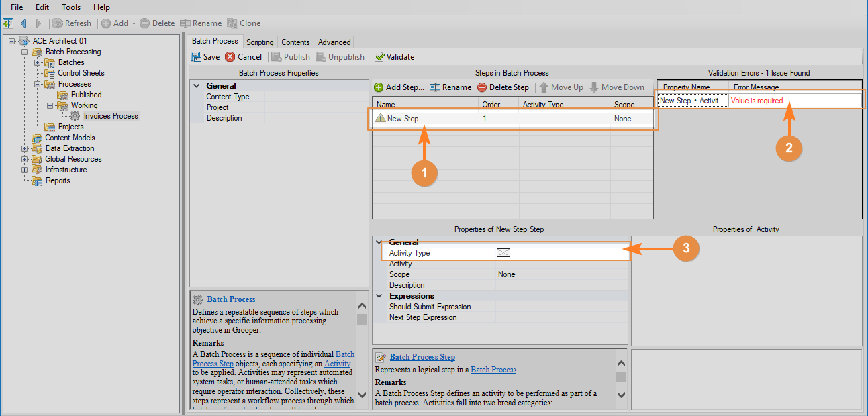Screen dimensions: 868x416
Task: Click the Add toolbar button
Action: point(115,23)
